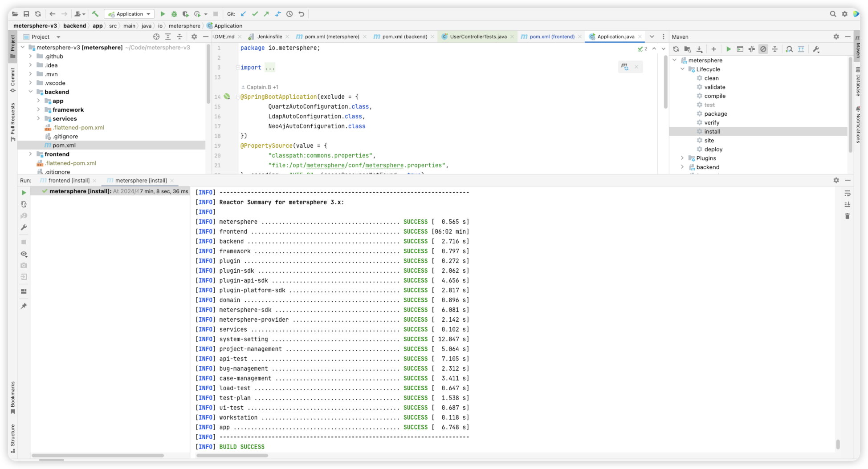Image resolution: width=868 pixels, height=469 pixels.
Task: Switch to the Jenkinsfile editor tab
Action: coord(269,36)
